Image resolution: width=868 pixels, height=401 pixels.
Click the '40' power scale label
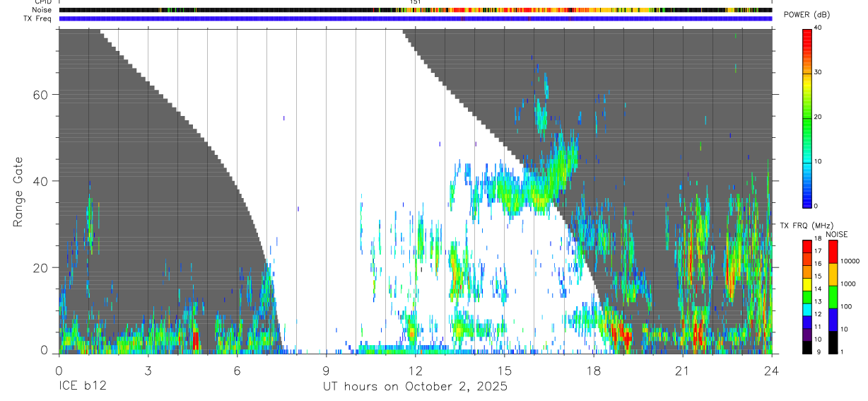(x=818, y=28)
